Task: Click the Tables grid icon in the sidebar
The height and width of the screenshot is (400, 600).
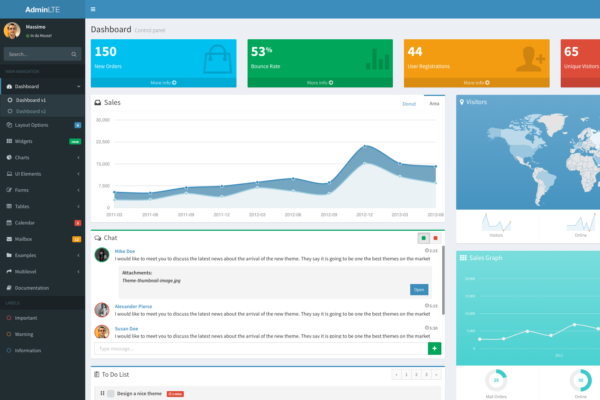Action: [9, 206]
